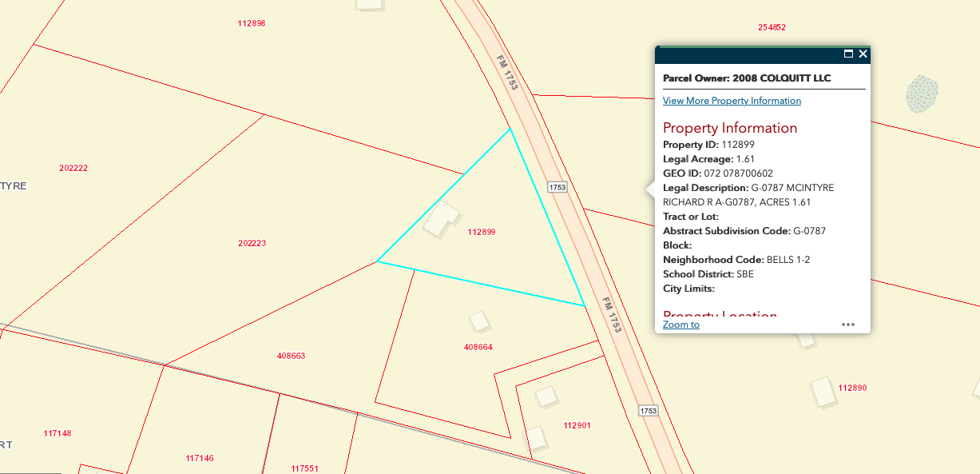Open the popup's more options ellipsis menu

pyautogui.click(x=847, y=325)
